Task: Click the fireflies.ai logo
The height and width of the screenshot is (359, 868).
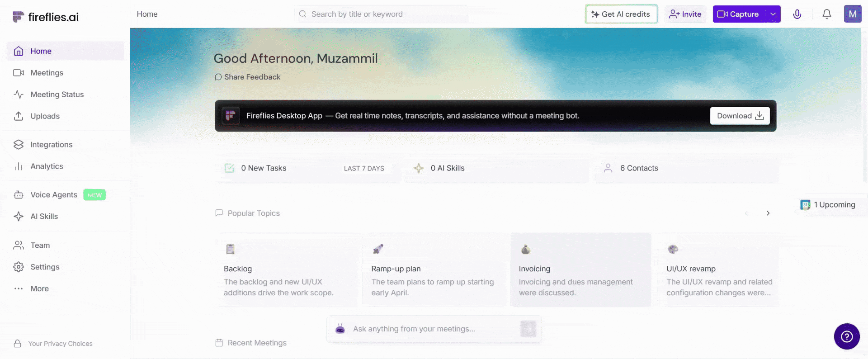Action: pyautogui.click(x=46, y=17)
